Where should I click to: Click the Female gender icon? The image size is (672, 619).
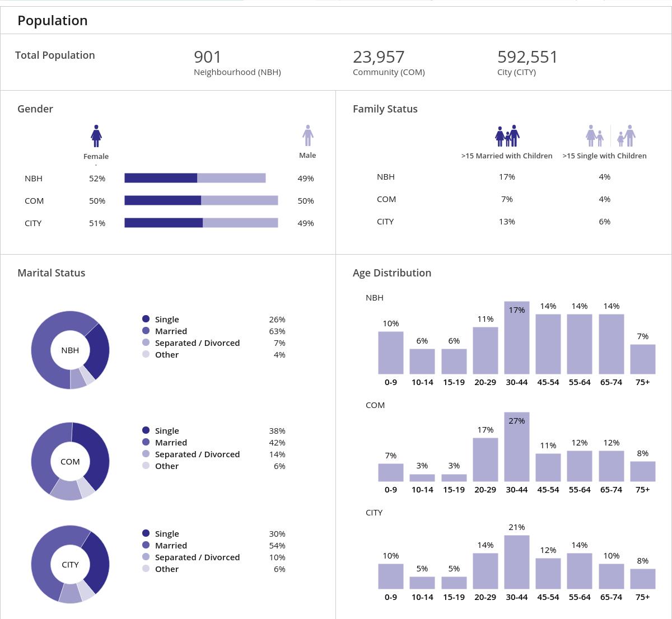click(96, 136)
